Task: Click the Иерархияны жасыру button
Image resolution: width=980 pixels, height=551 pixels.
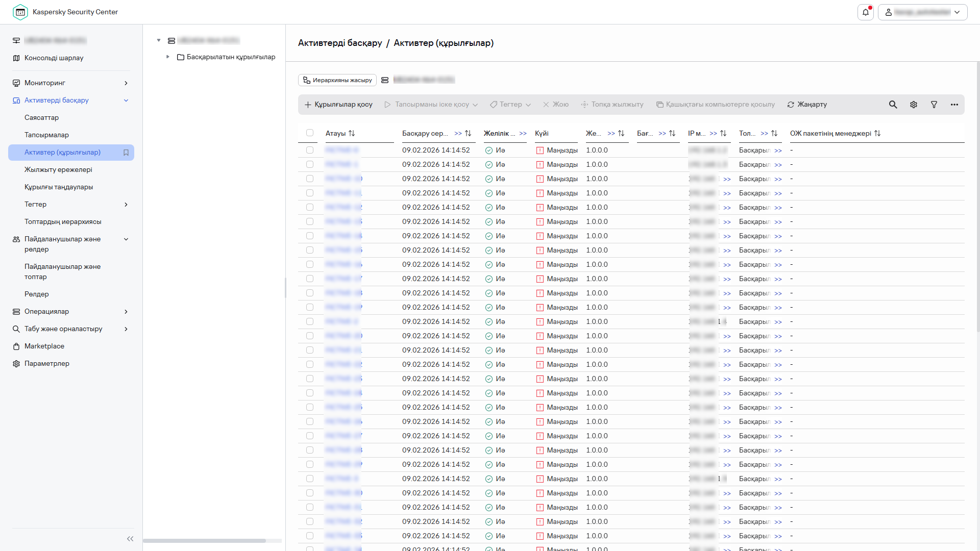Action: (337, 80)
